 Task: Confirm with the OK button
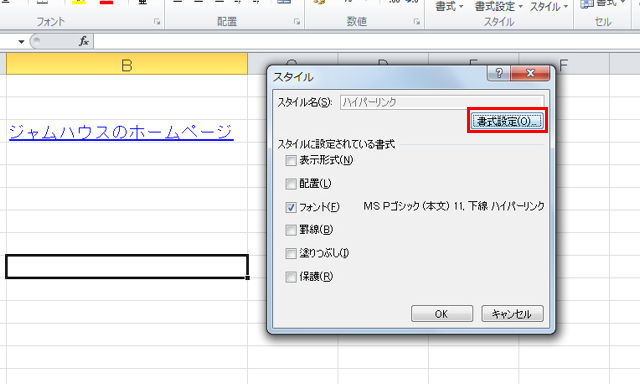point(442,314)
